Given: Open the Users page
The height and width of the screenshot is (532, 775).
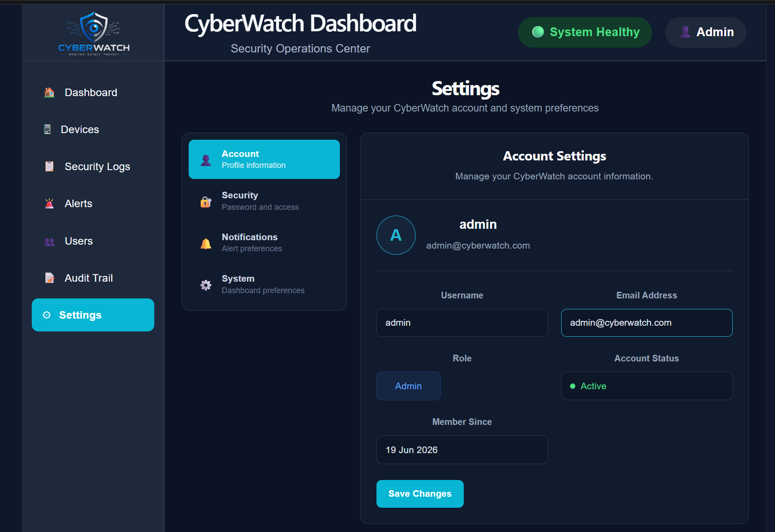Looking at the screenshot, I should click(x=93, y=241).
